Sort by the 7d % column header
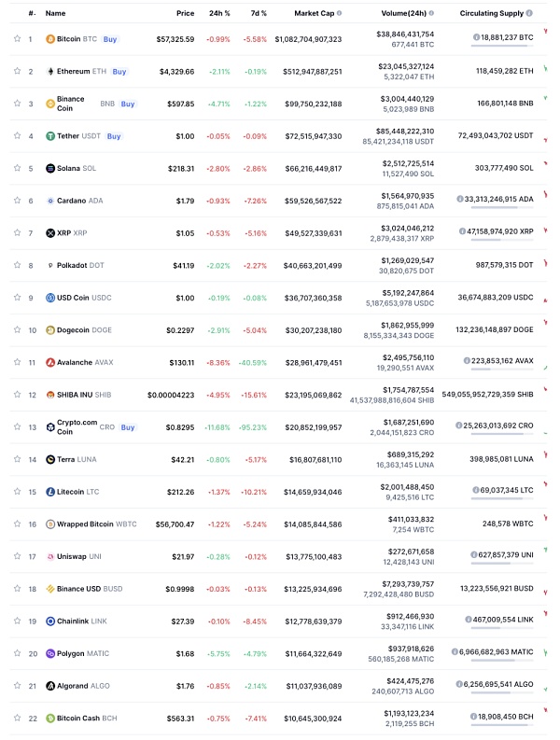 (259, 13)
